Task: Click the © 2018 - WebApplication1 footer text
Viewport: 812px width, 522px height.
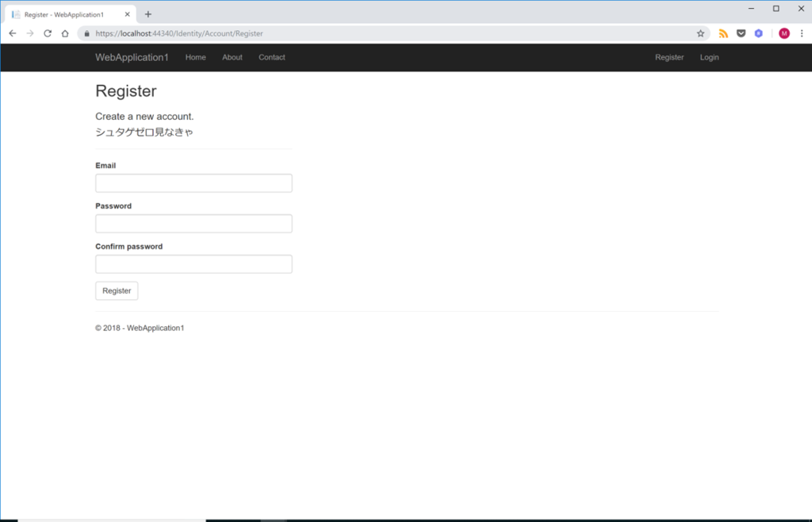Action: tap(140, 328)
